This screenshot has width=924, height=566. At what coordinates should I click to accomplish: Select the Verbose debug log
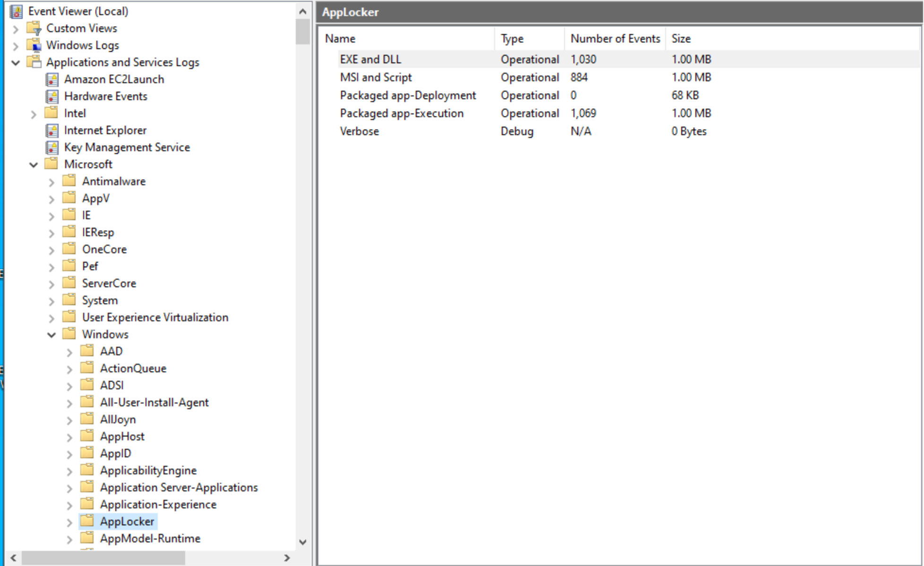point(359,131)
